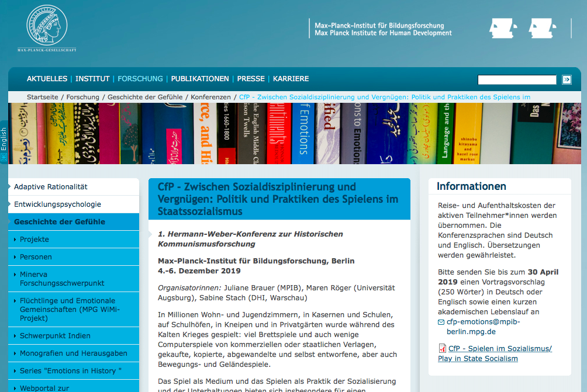
Task: Download CfP - Spielen im Sozialismus PDF
Action: click(x=495, y=353)
